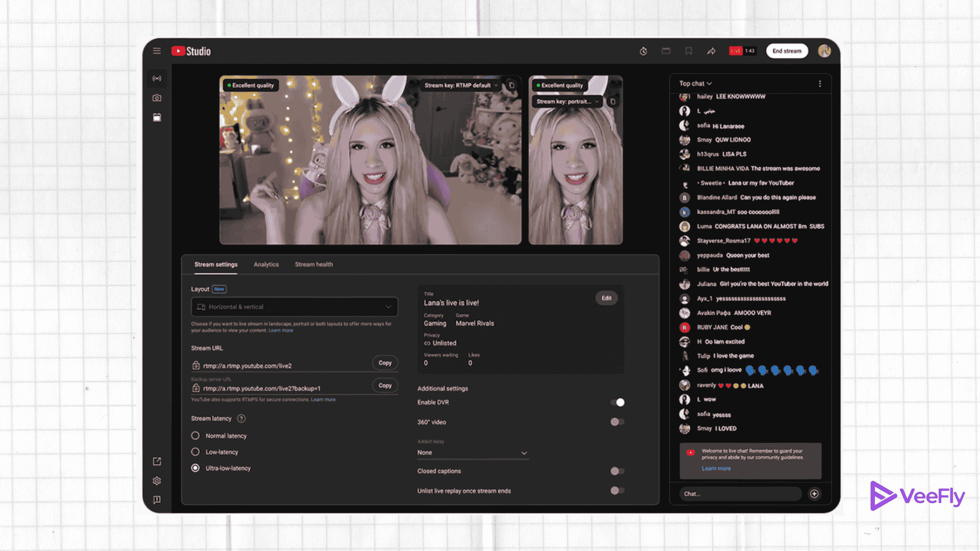Open the bookmark icon in the top bar
Screen dimensions: 980x551
[x=689, y=51]
